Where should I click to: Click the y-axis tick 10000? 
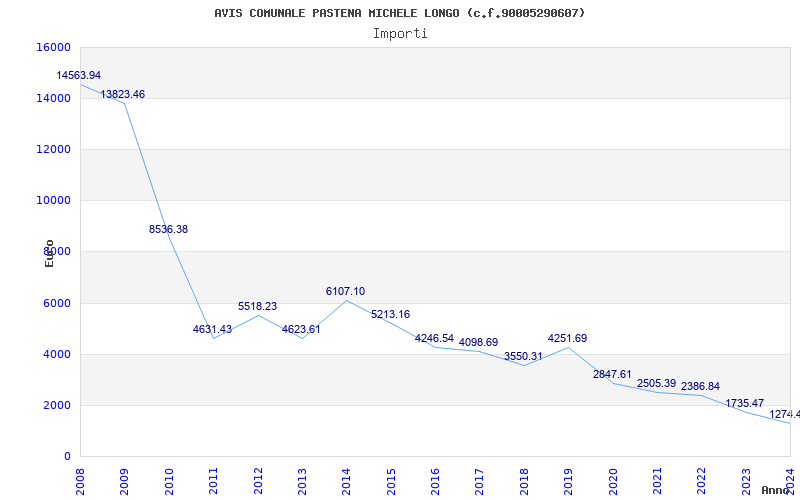54,201
